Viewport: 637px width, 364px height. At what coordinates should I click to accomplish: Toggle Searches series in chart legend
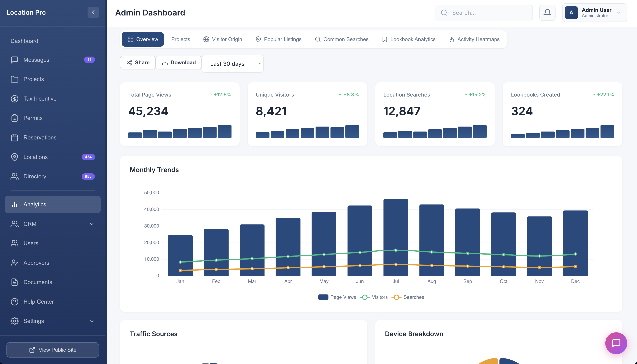[x=408, y=297]
